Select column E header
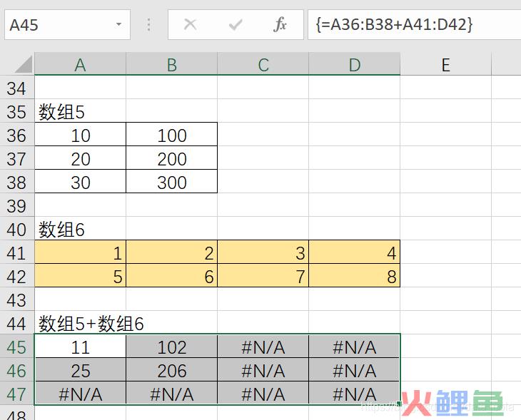Viewport: 521px width, 420px height. (446, 64)
